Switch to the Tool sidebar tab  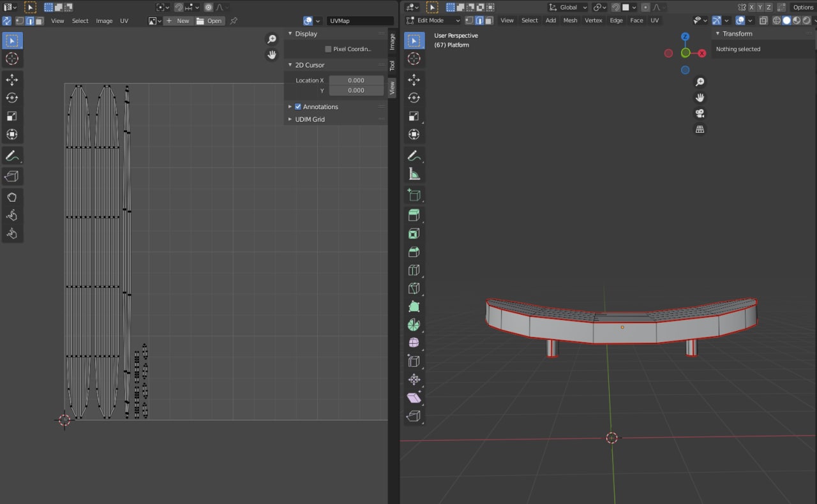click(392, 65)
